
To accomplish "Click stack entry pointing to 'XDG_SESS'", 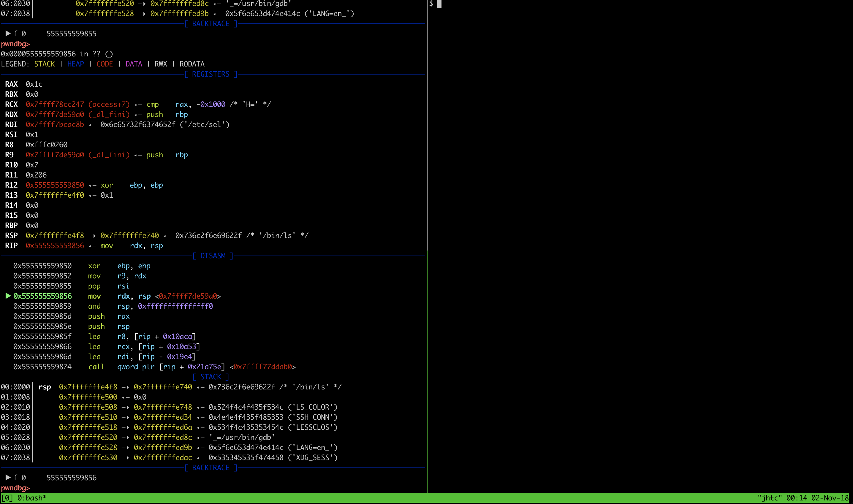I will tap(169, 457).
